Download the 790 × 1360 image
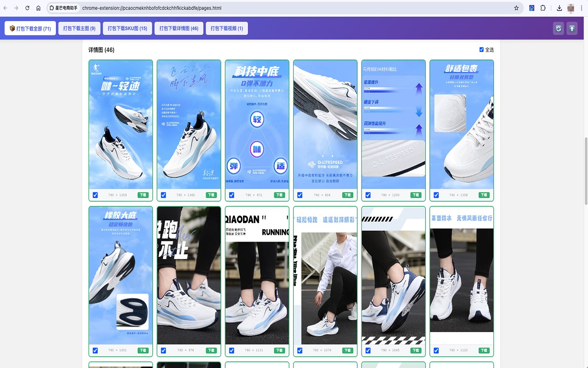The image size is (588, 368). [211, 195]
